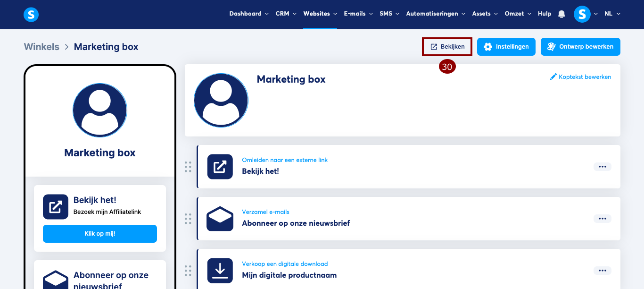Open the account avatar menu
Screen dimensions: 644x289
click(582, 14)
